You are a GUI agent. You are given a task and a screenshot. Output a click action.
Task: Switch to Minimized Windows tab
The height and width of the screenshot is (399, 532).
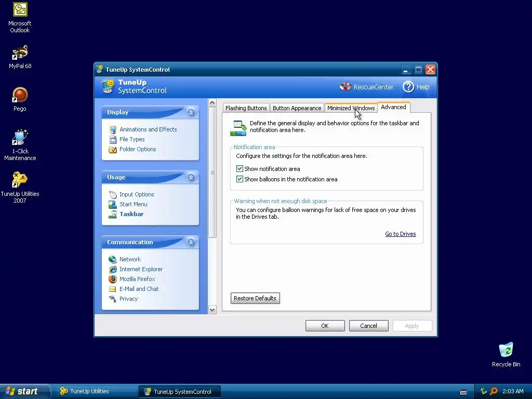pos(351,108)
